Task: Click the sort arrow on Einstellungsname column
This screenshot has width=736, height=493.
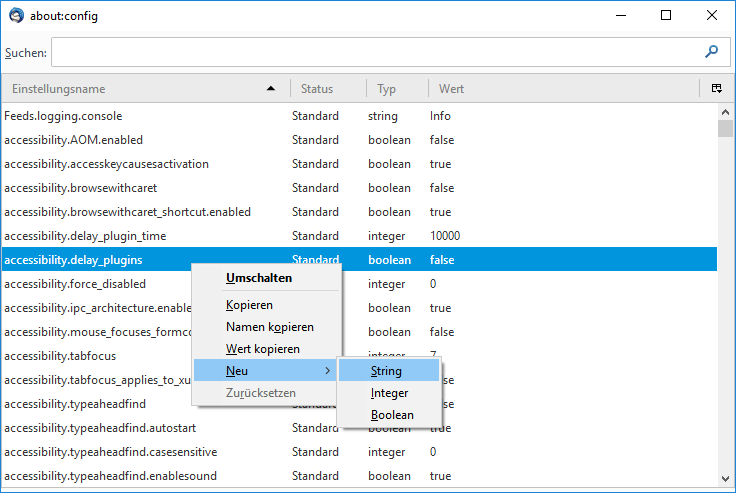Action: (271, 89)
